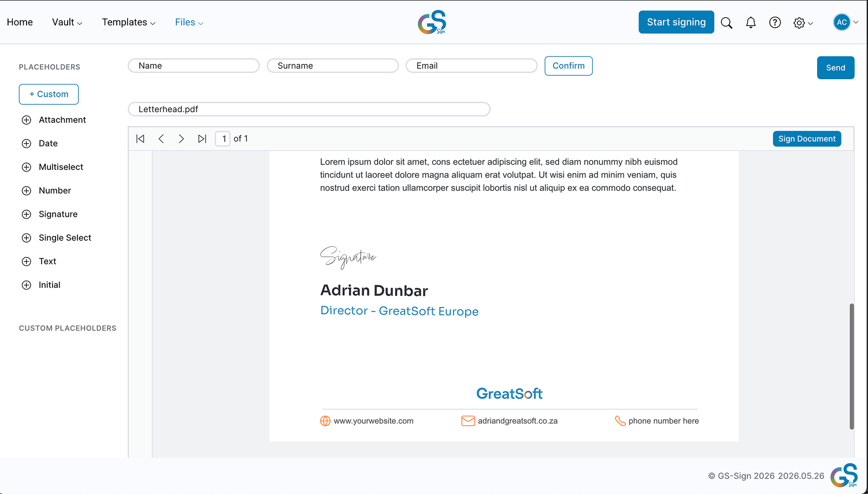868x494 pixels.
Task: Select the Number placeholder label
Action: pyautogui.click(x=55, y=191)
